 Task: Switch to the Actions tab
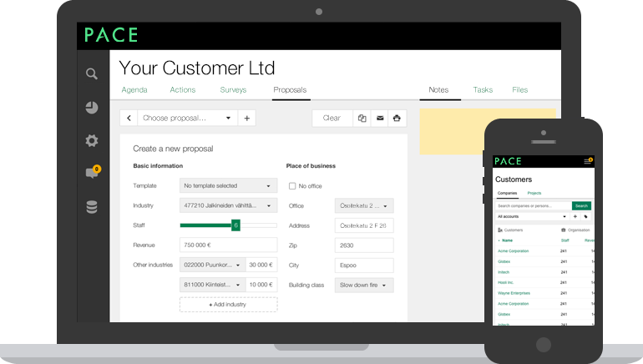[x=183, y=90]
